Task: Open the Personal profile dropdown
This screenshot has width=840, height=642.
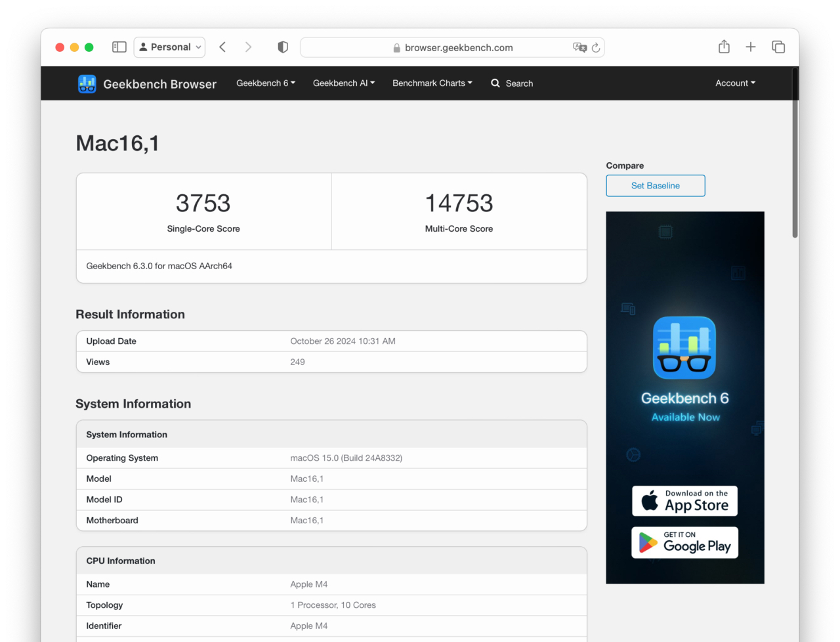Action: click(x=170, y=47)
